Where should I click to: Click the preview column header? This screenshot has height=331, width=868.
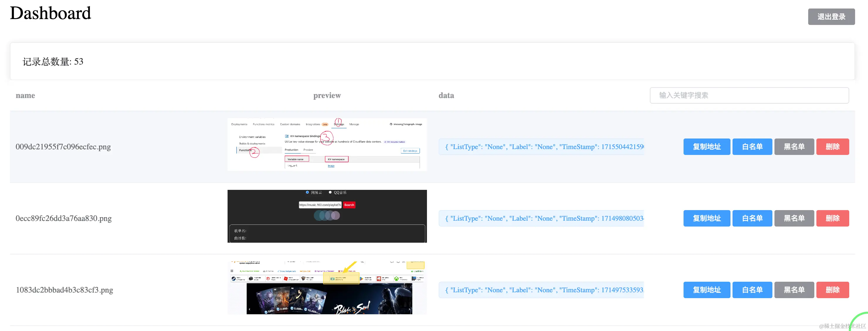pos(327,95)
